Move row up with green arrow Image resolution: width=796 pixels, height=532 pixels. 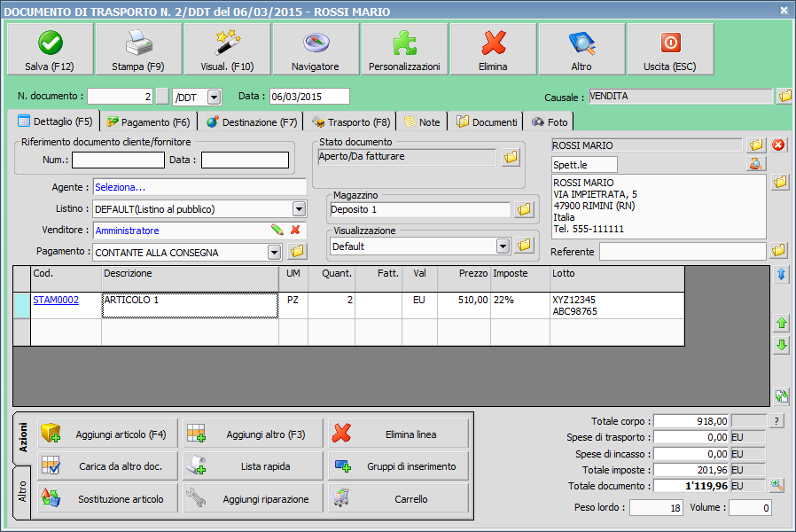point(781,323)
